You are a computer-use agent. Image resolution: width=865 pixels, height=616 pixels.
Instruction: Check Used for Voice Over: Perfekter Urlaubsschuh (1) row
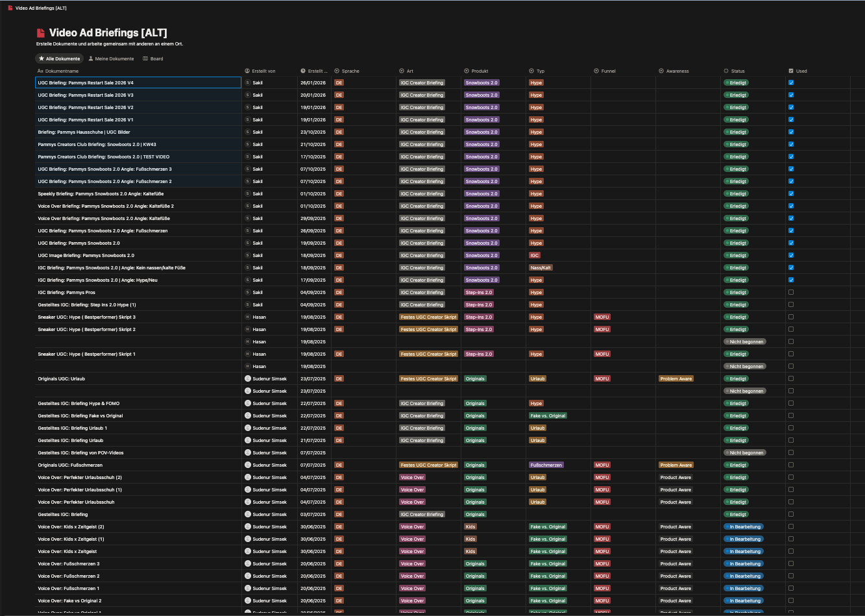(x=791, y=489)
